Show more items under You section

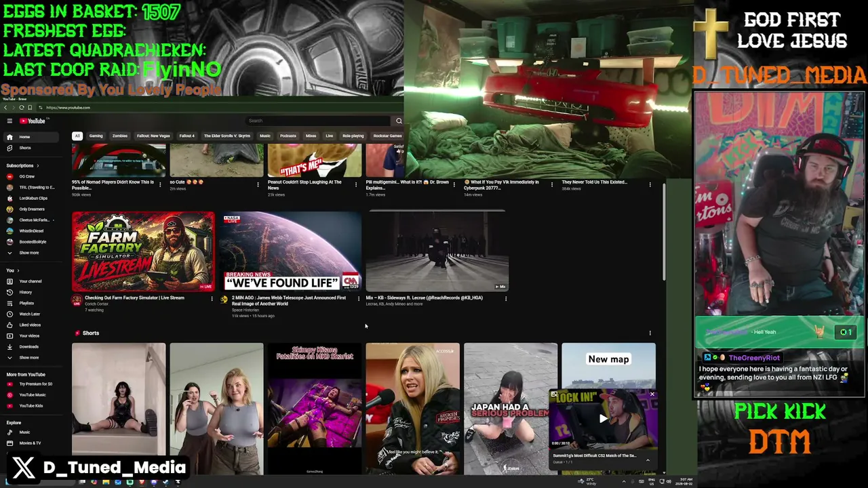pyautogui.click(x=32, y=357)
